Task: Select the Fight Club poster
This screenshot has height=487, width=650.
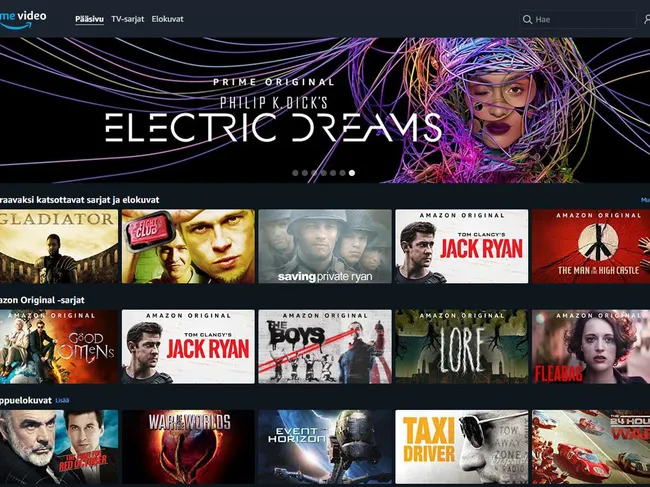Action: pos(188,246)
